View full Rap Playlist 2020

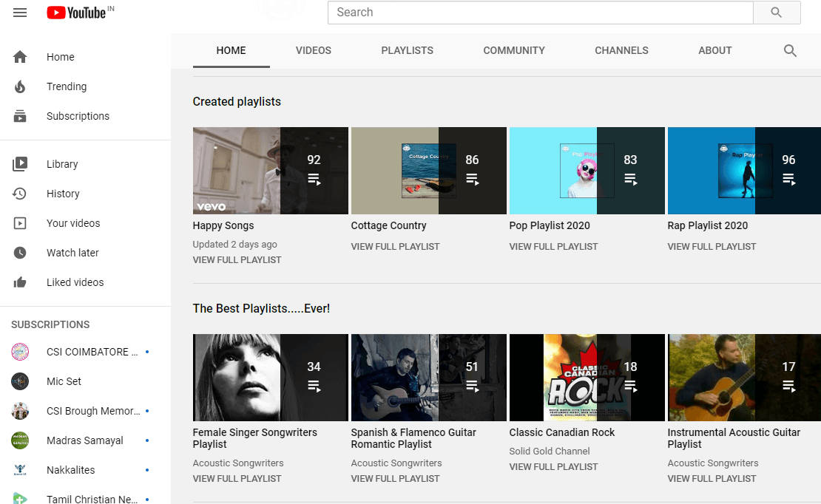(x=712, y=246)
